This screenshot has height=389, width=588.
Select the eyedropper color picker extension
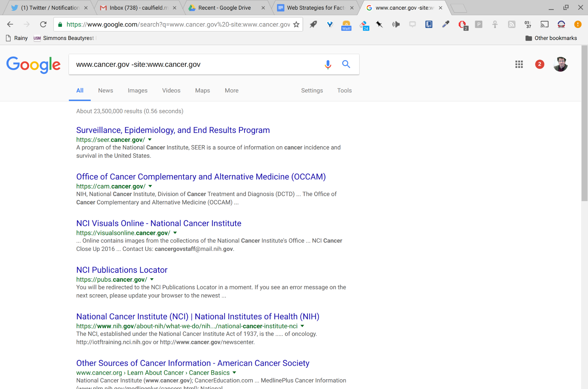[446, 24]
